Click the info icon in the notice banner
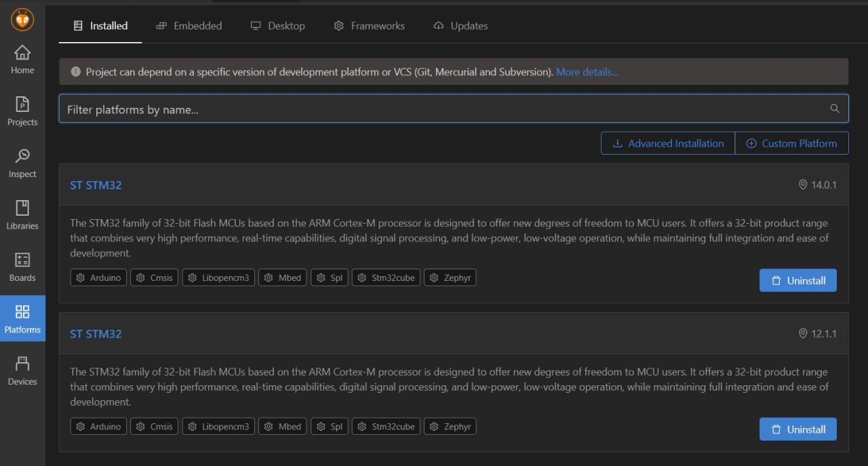Viewport: 868px width, 466px height. 75,72
